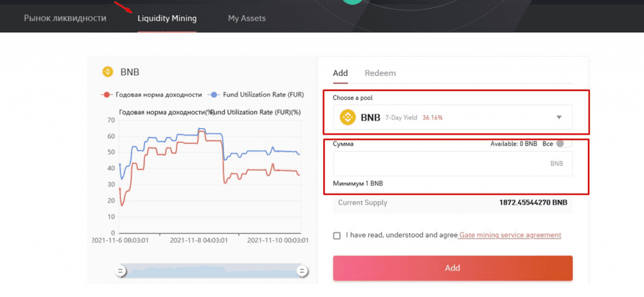Select the Add tab in form

click(x=340, y=73)
